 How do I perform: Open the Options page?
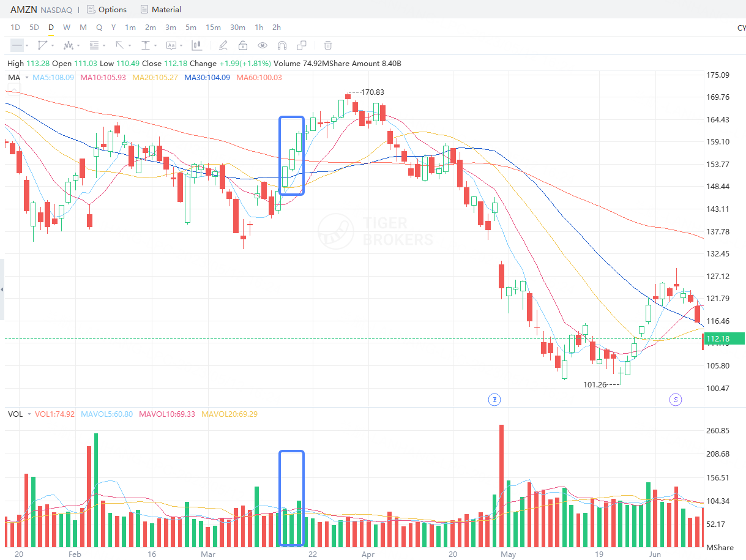113,10
